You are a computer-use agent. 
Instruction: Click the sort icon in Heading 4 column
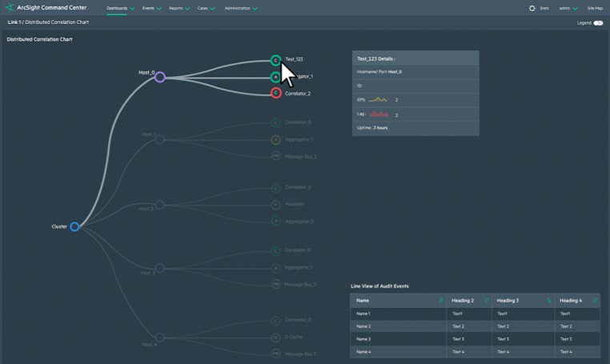(595, 300)
